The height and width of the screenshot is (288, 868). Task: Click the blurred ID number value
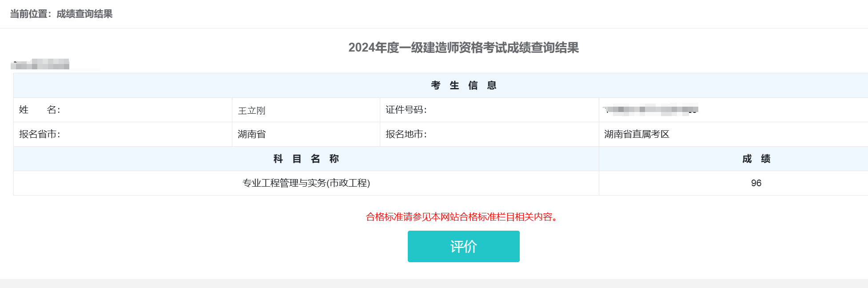(x=651, y=109)
